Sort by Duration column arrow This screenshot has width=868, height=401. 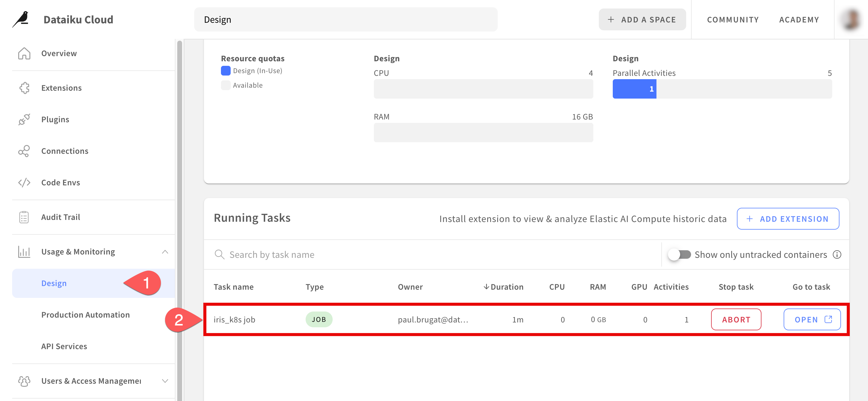pyautogui.click(x=486, y=287)
